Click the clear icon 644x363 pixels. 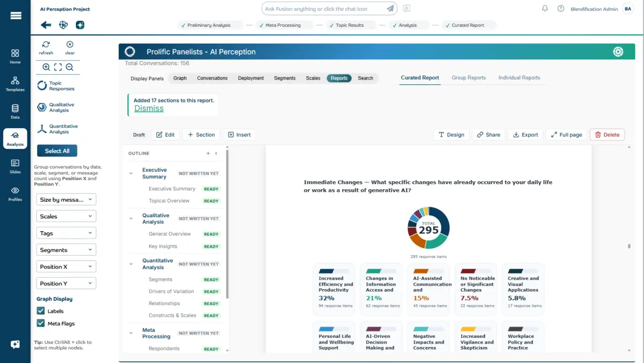click(x=70, y=48)
